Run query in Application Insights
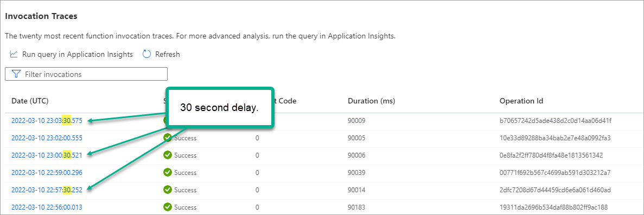The image size is (644, 215). 72,54
